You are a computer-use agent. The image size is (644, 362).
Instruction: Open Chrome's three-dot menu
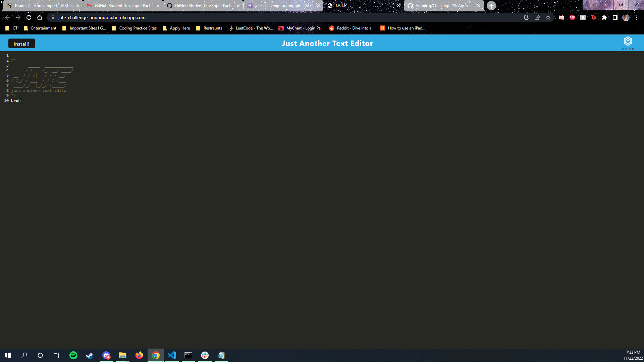[x=637, y=17]
